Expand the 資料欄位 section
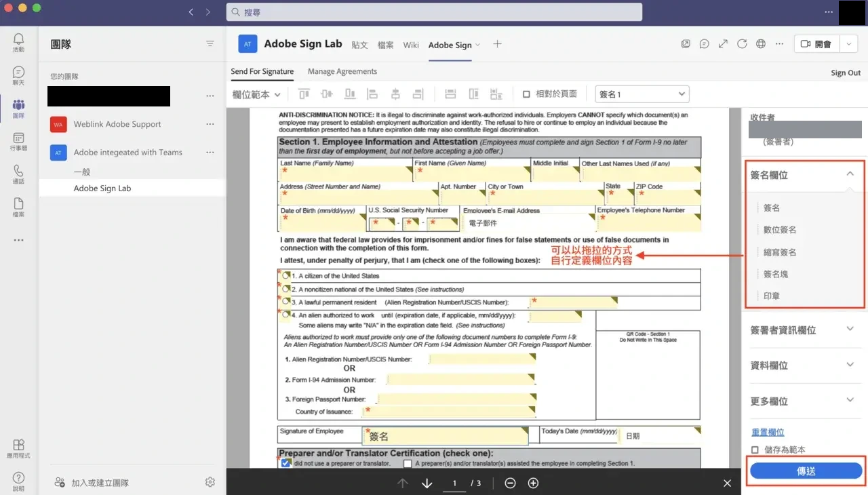This screenshot has height=495, width=868. pyautogui.click(x=850, y=365)
